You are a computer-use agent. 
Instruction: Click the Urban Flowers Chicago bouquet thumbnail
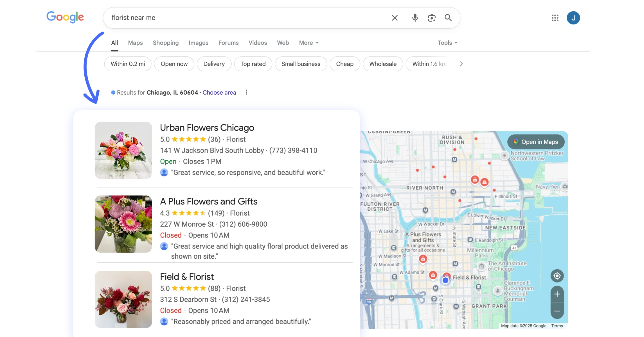pyautogui.click(x=123, y=151)
